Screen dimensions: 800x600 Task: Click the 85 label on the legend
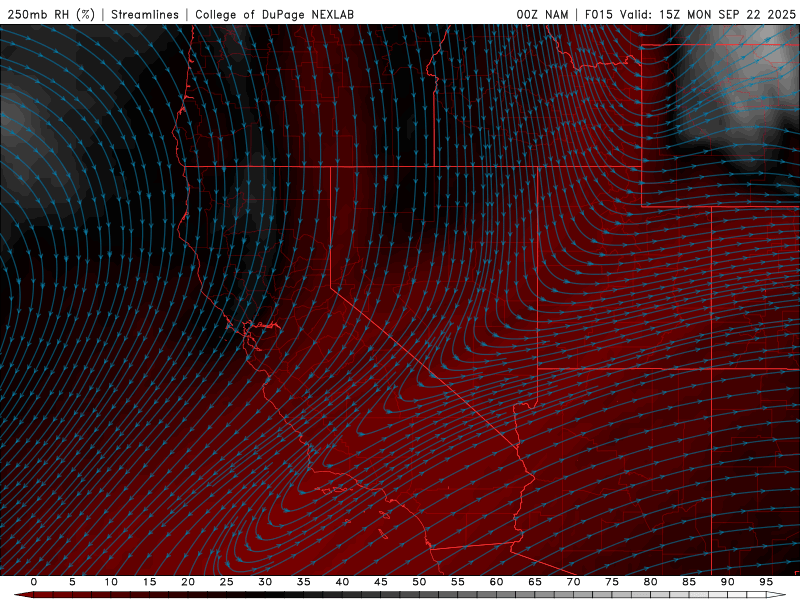click(x=689, y=582)
